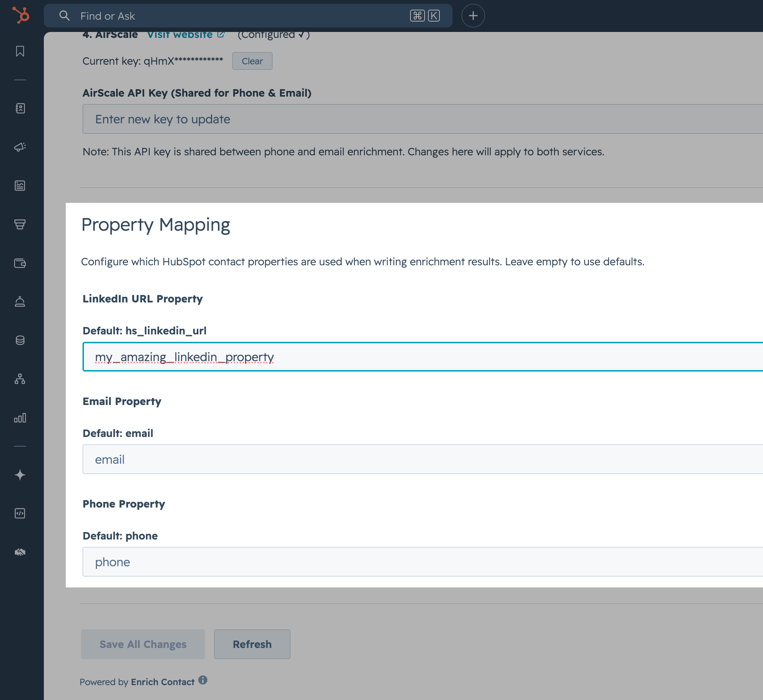Open the Marketing megaphone sidebar icon
Viewport: 763px width, 700px height.
click(x=20, y=147)
